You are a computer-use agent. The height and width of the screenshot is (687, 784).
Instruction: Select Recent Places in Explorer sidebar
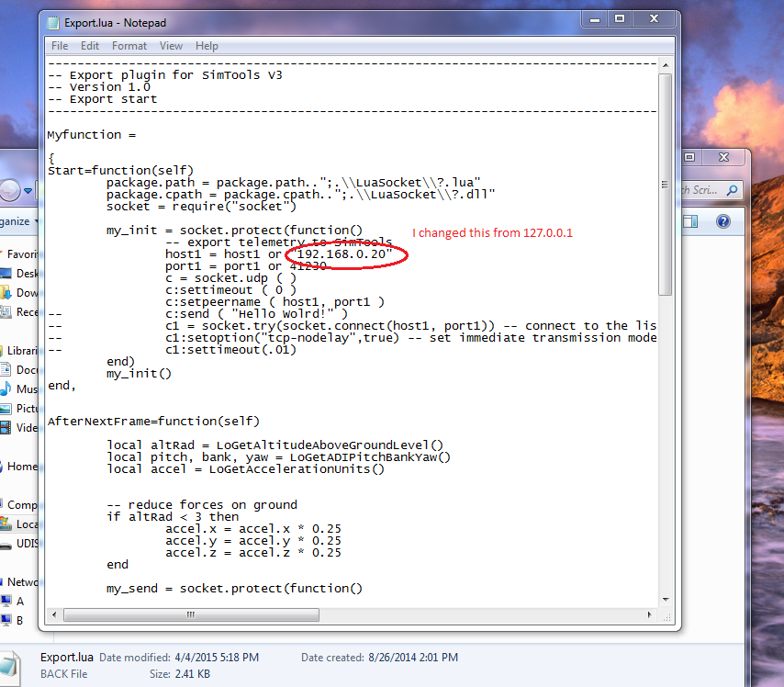[x=20, y=312]
